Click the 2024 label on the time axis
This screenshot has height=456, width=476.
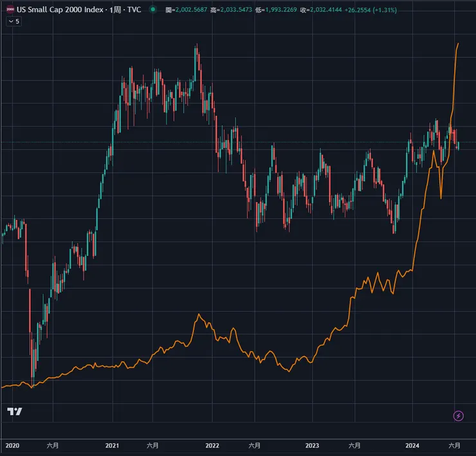[412, 445]
